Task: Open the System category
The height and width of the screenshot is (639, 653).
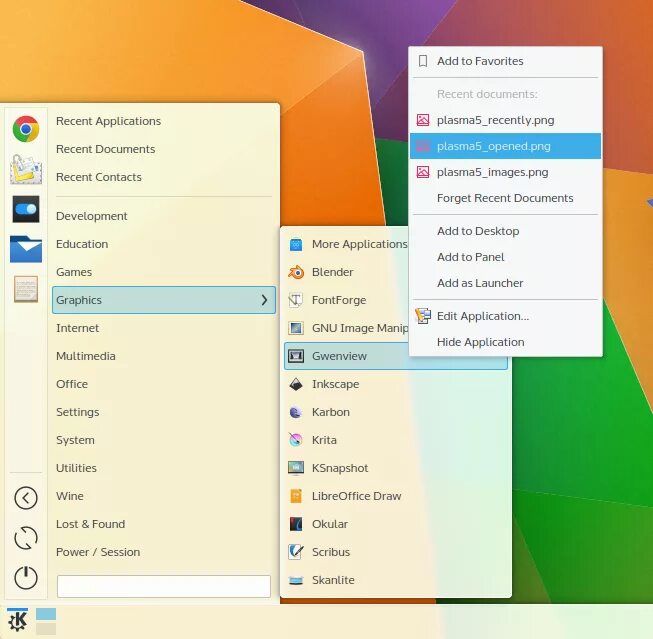Action: click(164, 440)
